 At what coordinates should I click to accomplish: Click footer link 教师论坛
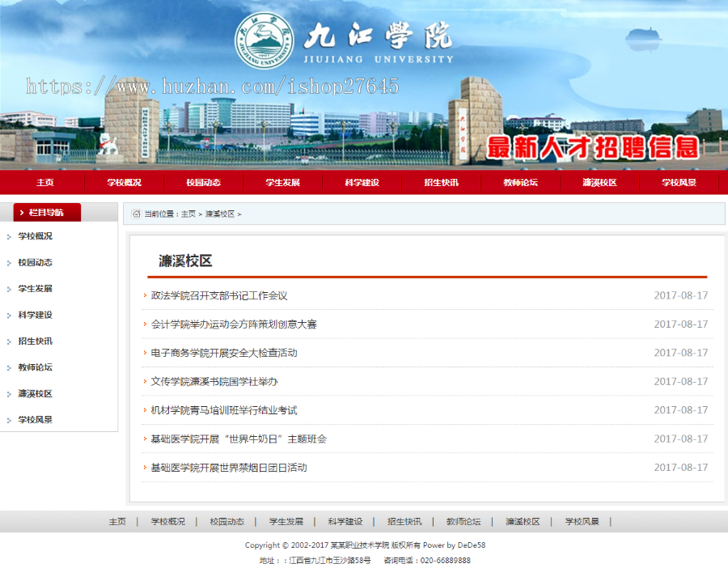pyautogui.click(x=463, y=522)
